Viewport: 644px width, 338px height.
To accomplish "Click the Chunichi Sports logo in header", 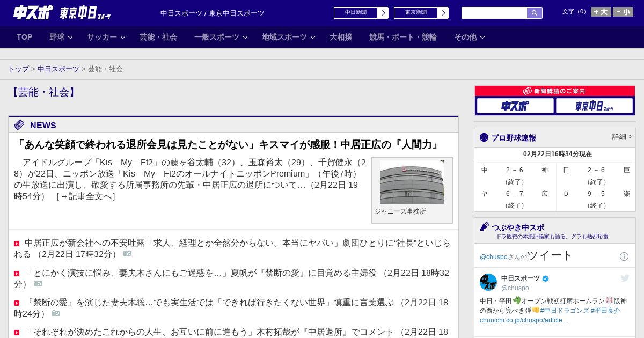I will point(33,12).
